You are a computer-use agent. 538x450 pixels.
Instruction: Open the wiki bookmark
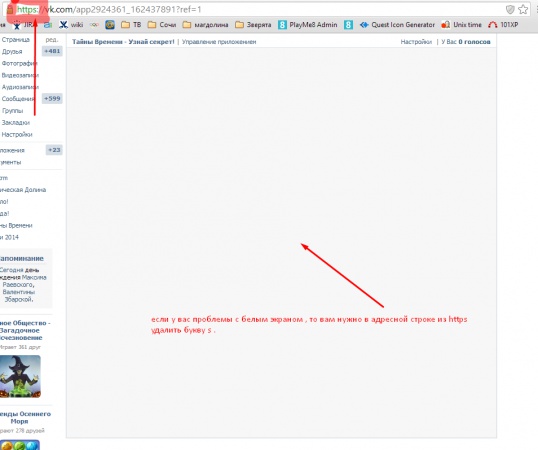coord(71,25)
